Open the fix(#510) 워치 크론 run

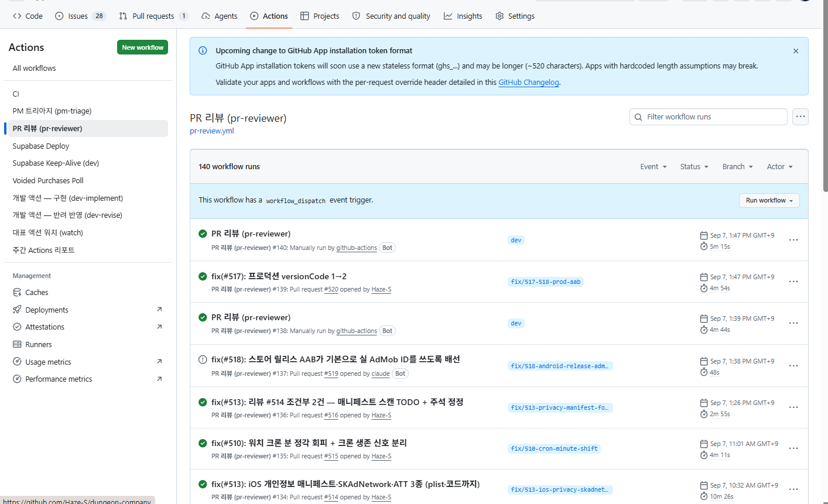tap(309, 443)
